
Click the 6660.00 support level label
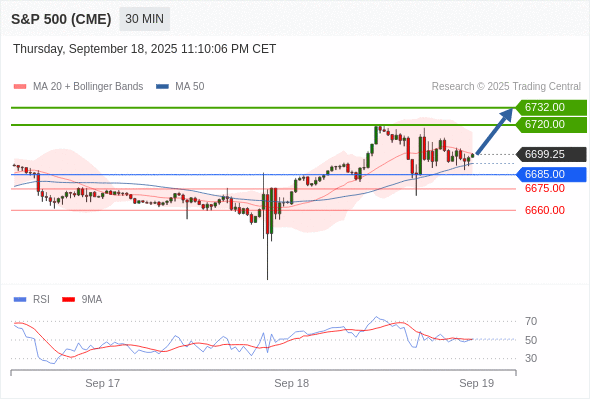[x=545, y=210]
